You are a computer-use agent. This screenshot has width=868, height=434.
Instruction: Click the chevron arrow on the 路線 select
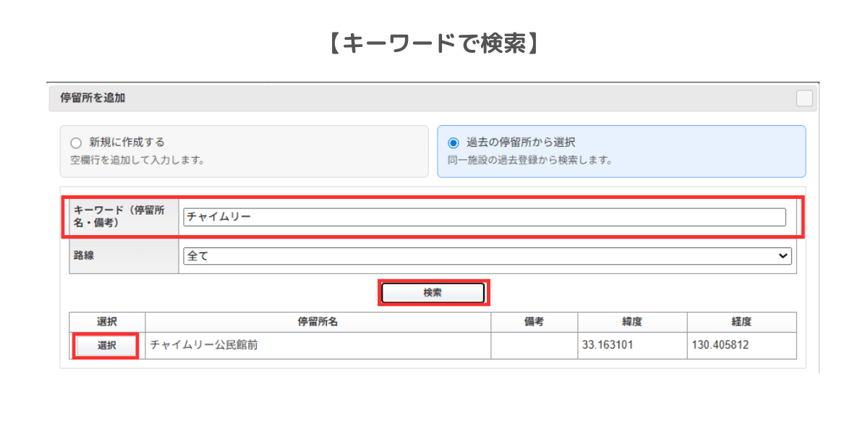pos(782,256)
